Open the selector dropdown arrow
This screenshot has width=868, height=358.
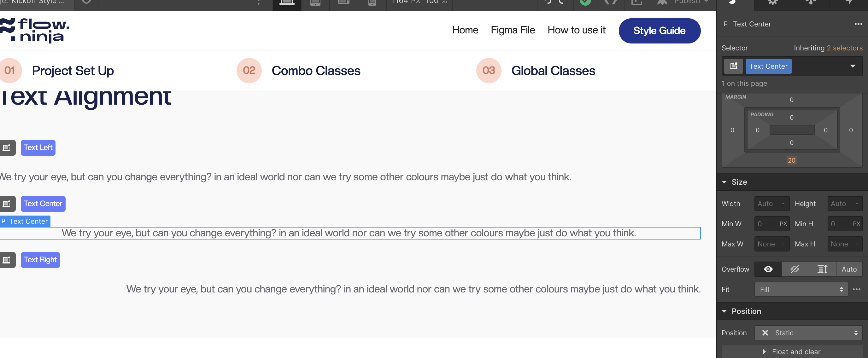(x=853, y=66)
